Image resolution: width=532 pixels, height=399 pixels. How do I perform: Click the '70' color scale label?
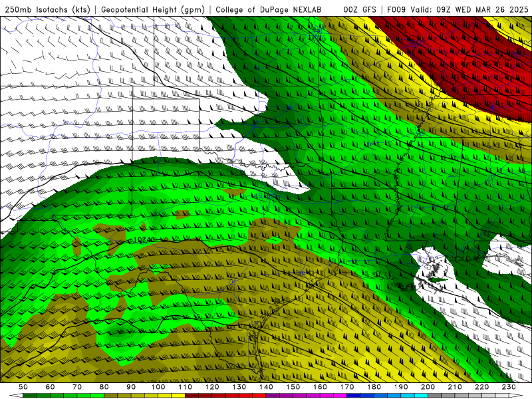point(77,387)
